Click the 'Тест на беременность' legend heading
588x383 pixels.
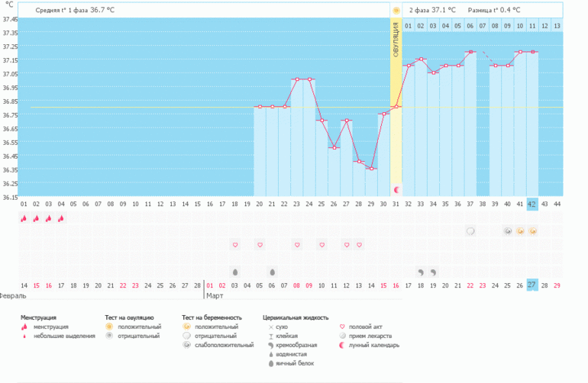tap(212, 318)
